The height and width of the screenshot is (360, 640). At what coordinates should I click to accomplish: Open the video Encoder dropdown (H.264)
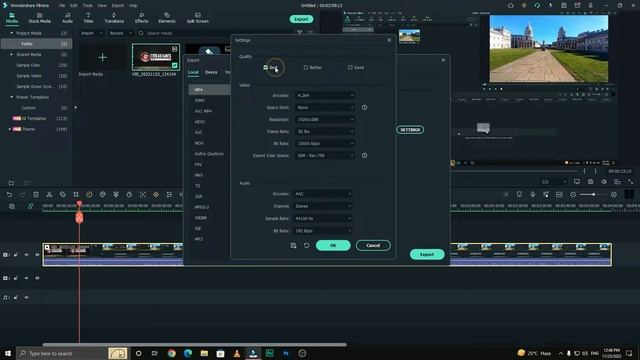click(x=324, y=96)
